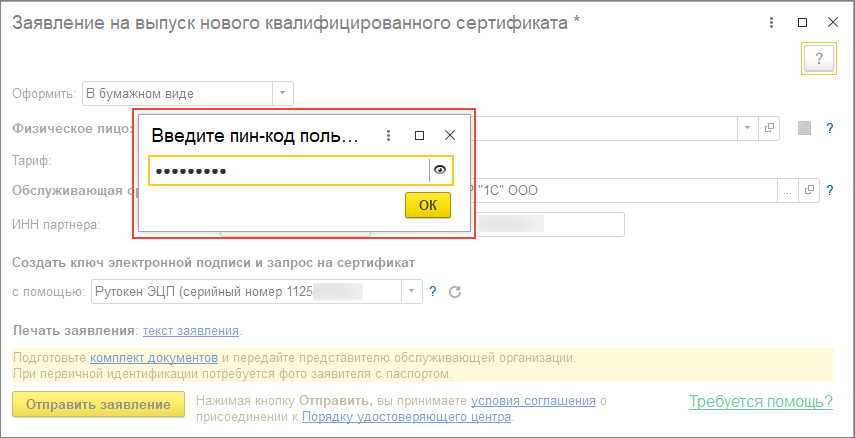Open the PIN dialog's three-dot menu

[x=389, y=135]
